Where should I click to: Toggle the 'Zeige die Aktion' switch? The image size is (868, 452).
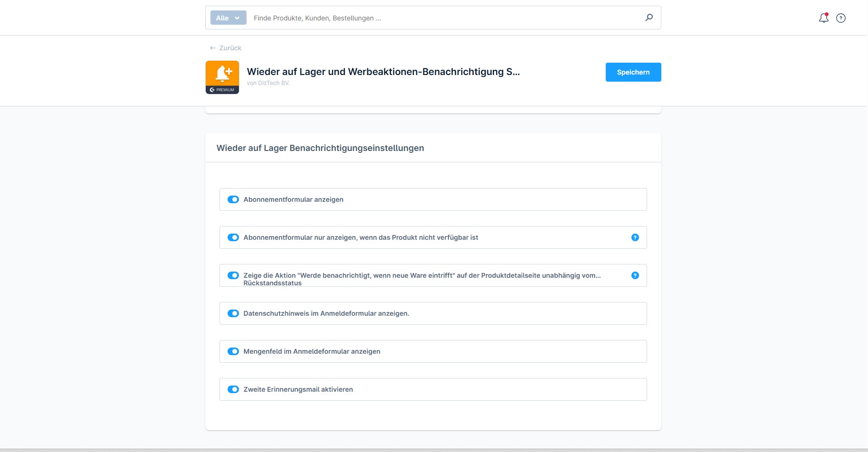(233, 275)
